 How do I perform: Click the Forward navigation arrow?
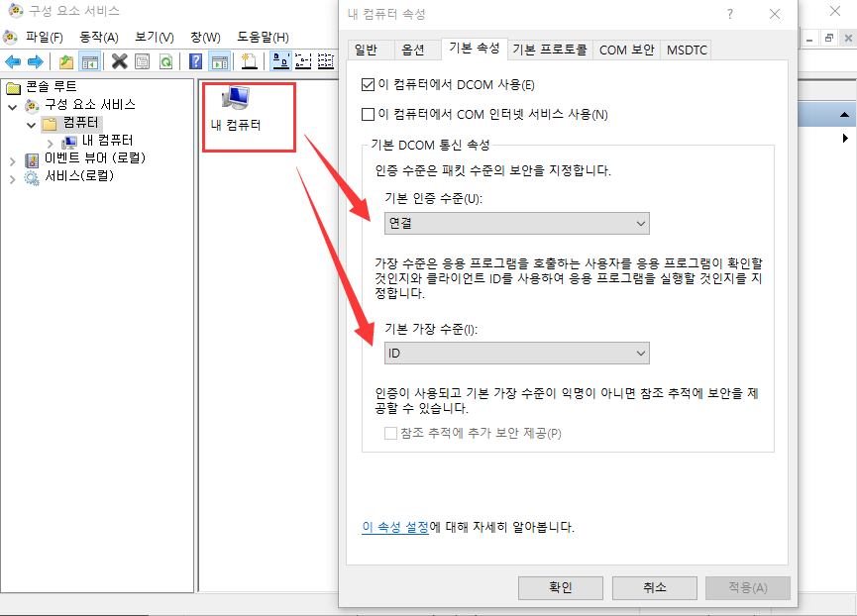(x=37, y=61)
